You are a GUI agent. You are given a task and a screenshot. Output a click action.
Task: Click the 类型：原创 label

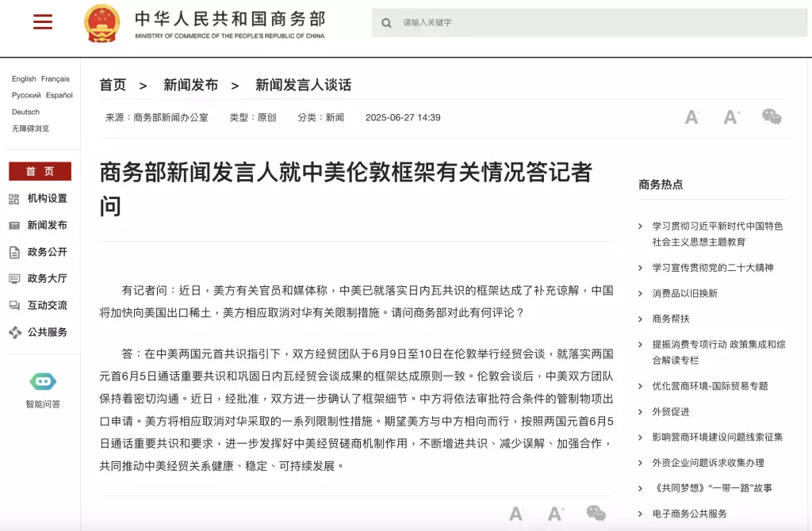pos(253,117)
